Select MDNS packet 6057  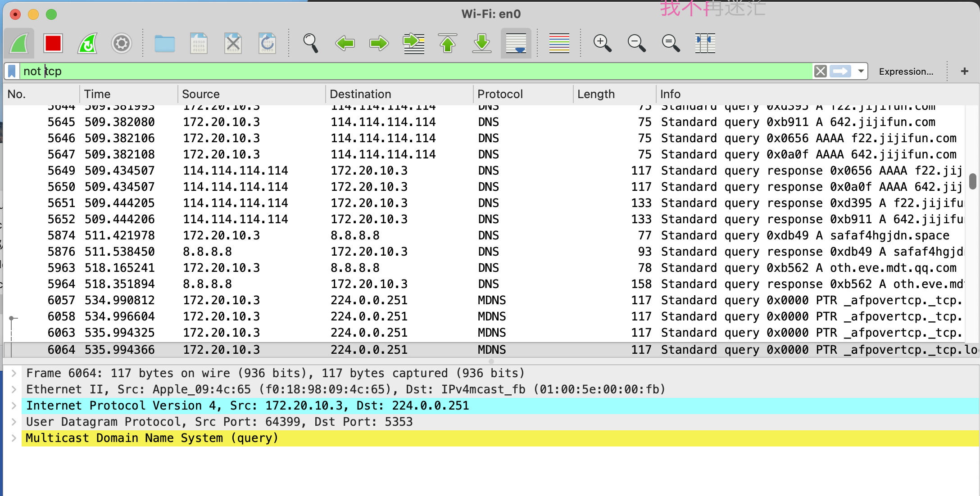(x=484, y=300)
